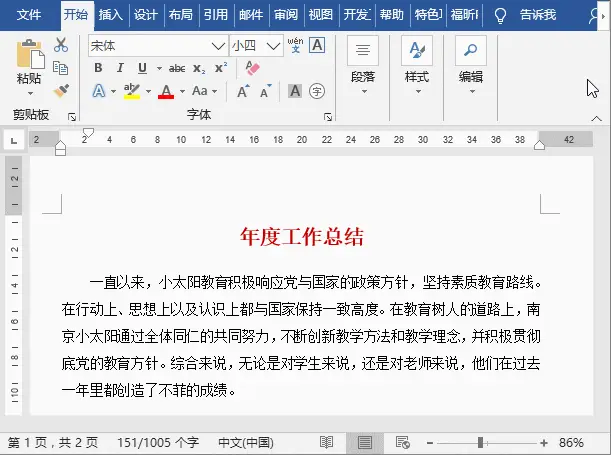Click page count 第 1 页, 共 2 页
The image size is (611, 455).
click(x=53, y=443)
